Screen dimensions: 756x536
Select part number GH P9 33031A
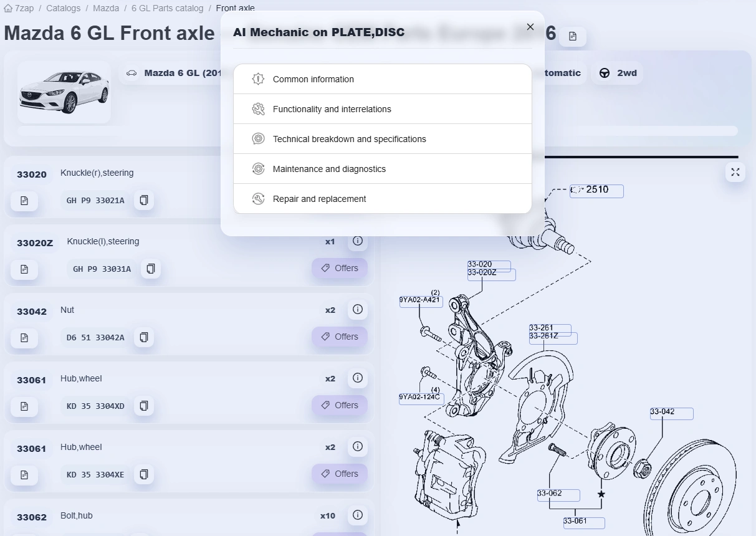coord(102,269)
